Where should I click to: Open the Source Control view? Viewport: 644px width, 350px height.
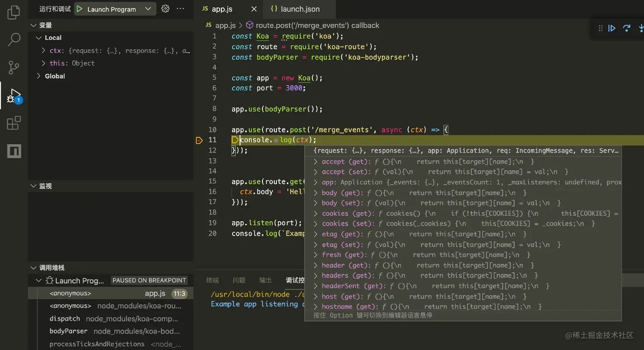14,67
